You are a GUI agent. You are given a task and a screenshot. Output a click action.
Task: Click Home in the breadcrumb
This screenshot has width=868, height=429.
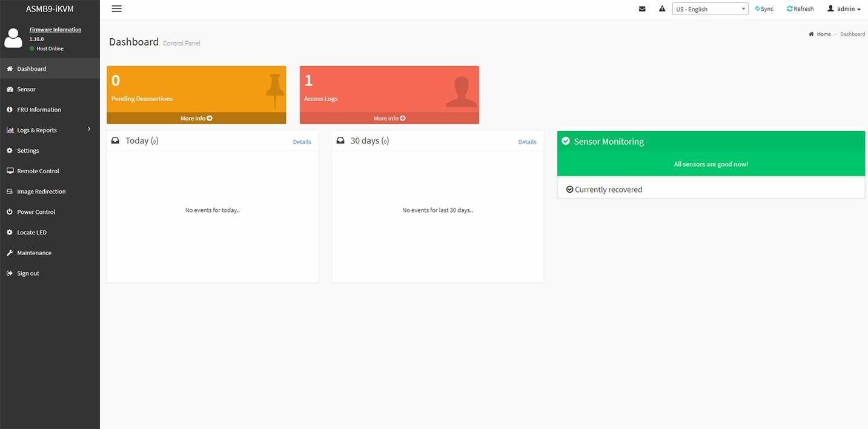click(x=823, y=34)
